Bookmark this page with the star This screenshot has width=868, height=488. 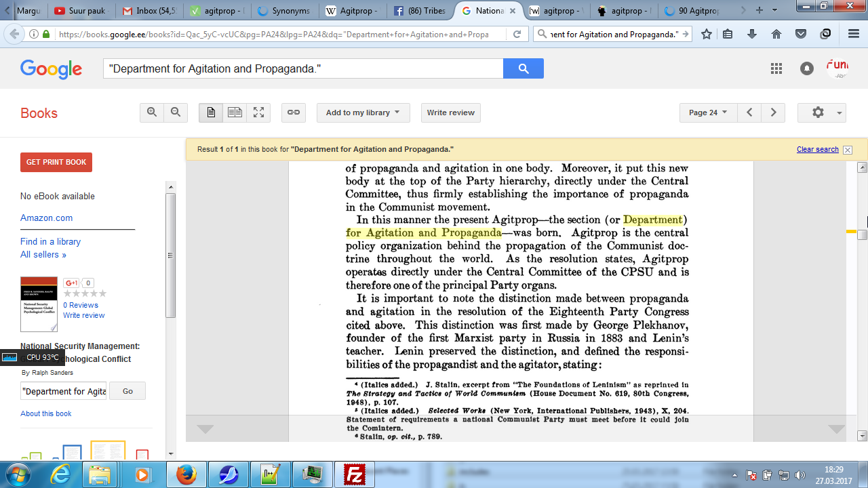[x=707, y=35]
